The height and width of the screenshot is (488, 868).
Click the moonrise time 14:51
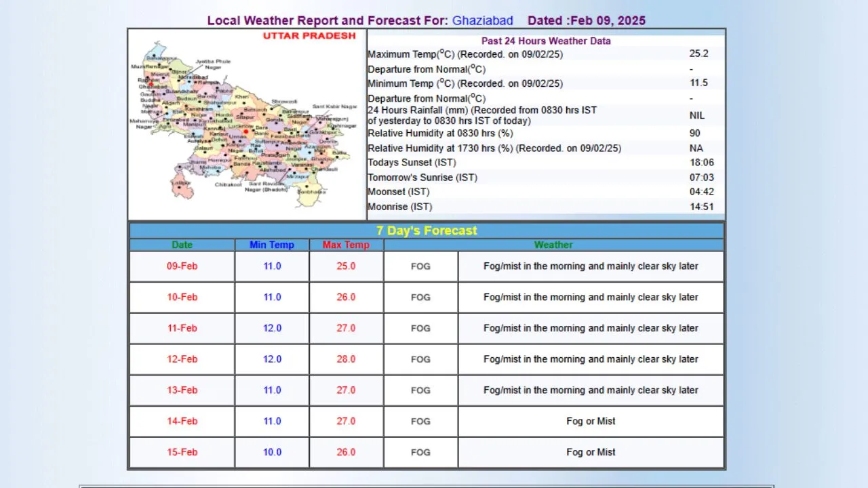point(702,207)
